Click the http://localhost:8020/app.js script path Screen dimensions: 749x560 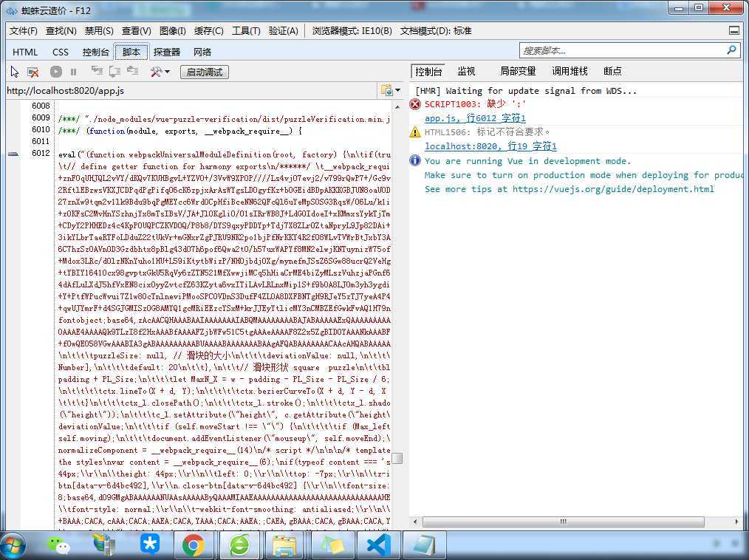point(66,90)
